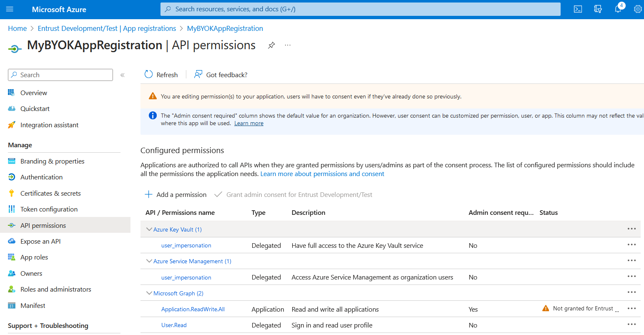644x335 pixels.
Task: Click the Manifest icon
Action: 12,305
